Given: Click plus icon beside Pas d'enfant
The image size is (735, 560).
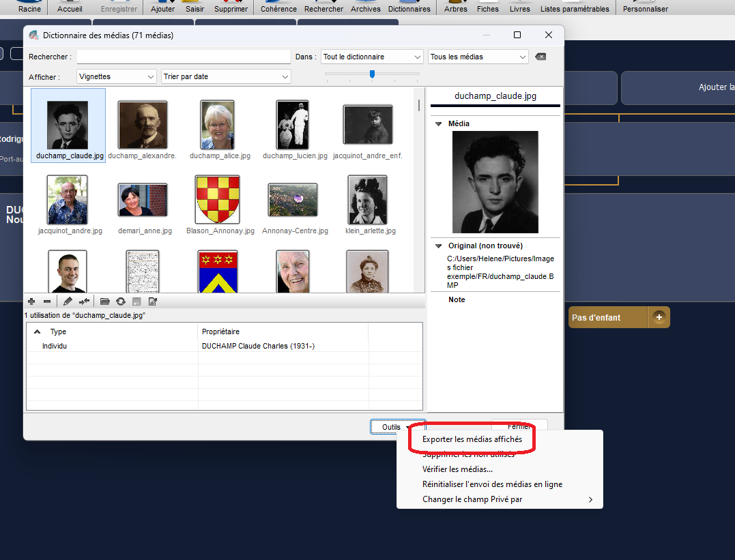Looking at the screenshot, I should coord(659,317).
